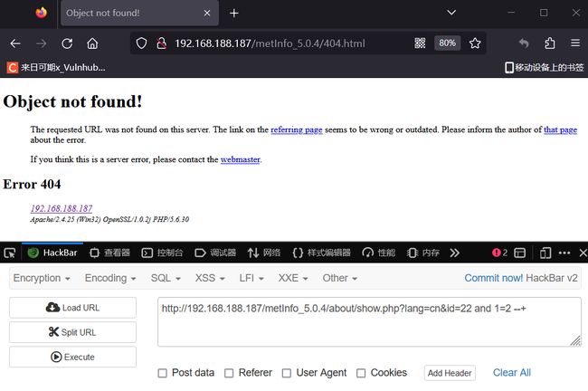Switch to the 控制台 console tab
This screenshot has height=391, width=588.
tap(162, 253)
